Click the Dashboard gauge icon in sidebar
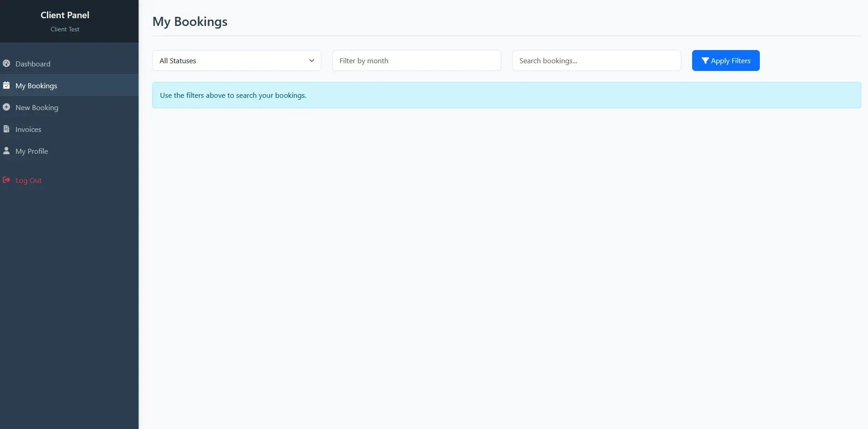Viewport: 868px width, 429px height. click(x=6, y=64)
